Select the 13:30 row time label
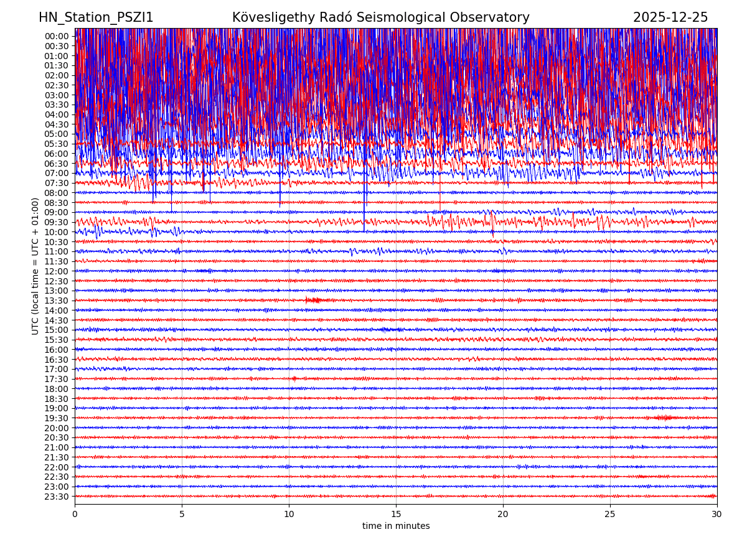747x560 pixels. [x=56, y=301]
